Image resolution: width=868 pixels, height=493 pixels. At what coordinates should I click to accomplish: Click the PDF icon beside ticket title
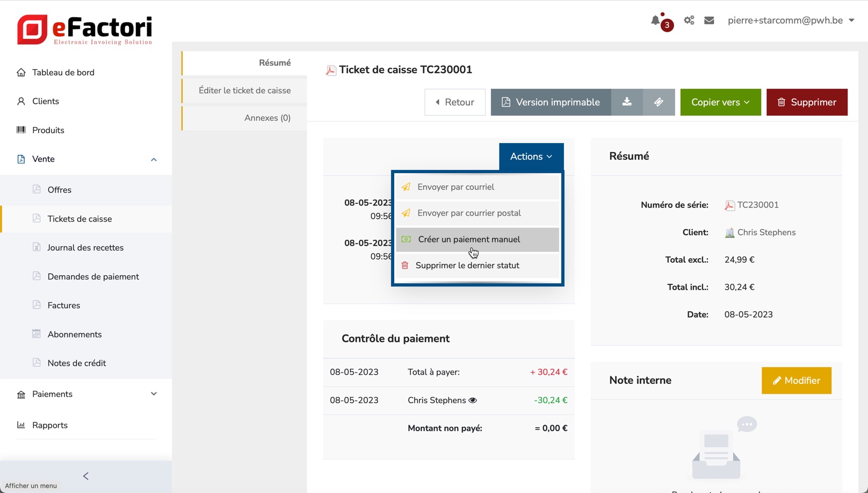[331, 70]
